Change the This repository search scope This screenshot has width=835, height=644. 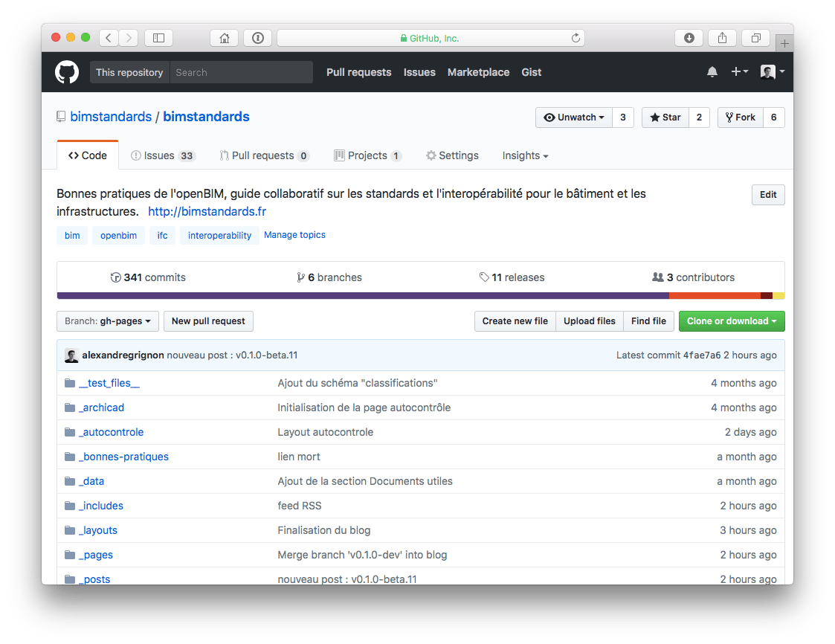129,72
